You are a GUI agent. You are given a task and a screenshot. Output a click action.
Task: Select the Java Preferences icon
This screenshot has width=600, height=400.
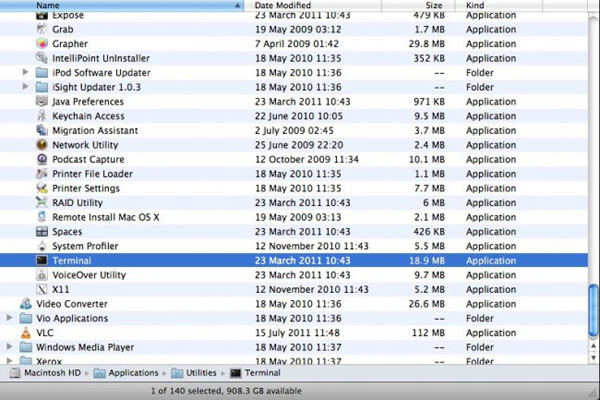[x=41, y=101]
